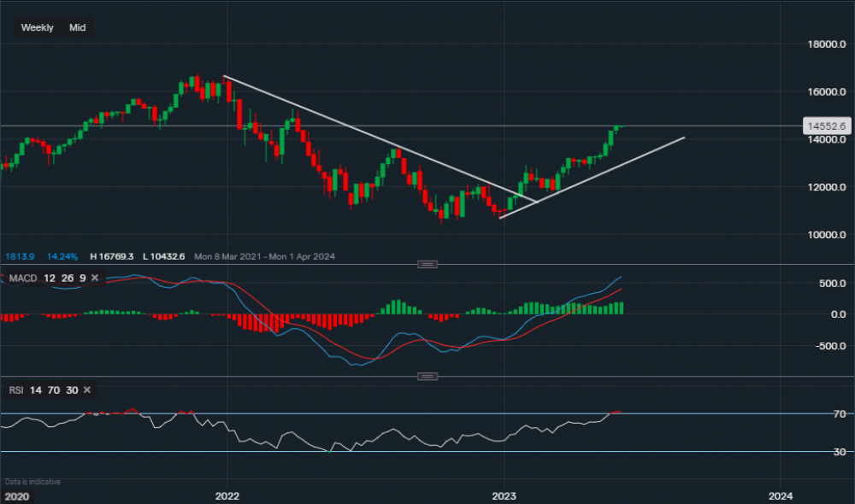Edit the MACD 12 26 9 parameters

[x=62, y=278]
